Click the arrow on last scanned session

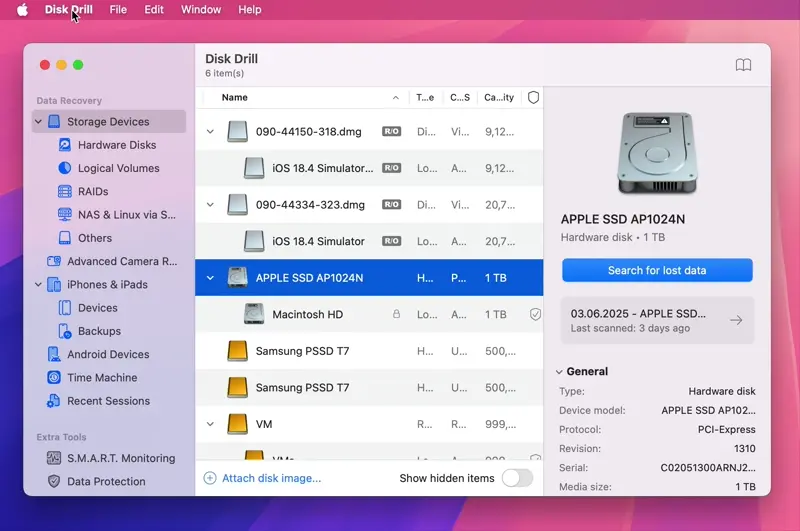pyautogui.click(x=736, y=320)
